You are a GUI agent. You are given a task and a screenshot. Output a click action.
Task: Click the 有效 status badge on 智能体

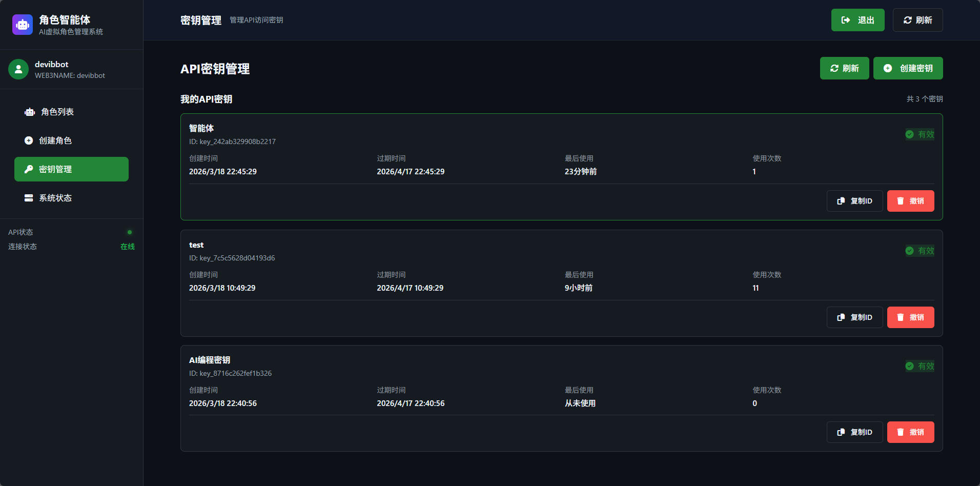[x=920, y=134]
